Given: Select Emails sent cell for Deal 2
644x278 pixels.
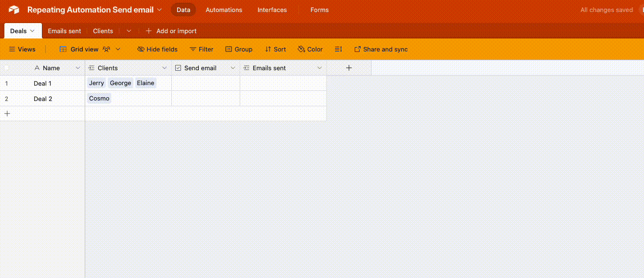Looking at the screenshot, I should 283,99.
